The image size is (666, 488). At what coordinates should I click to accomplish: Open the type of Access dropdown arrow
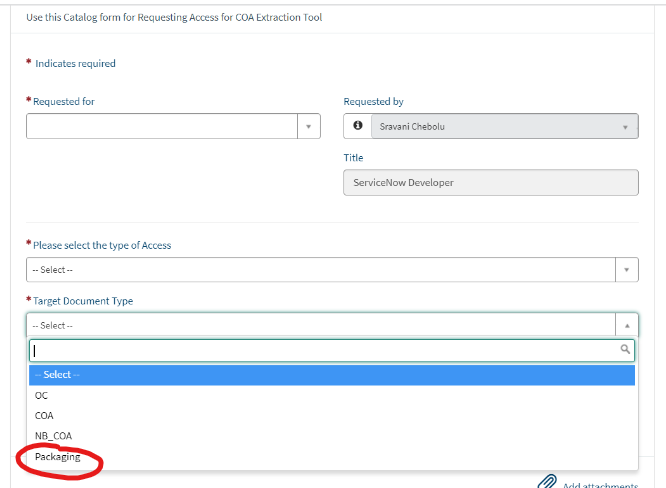pyautogui.click(x=626, y=270)
